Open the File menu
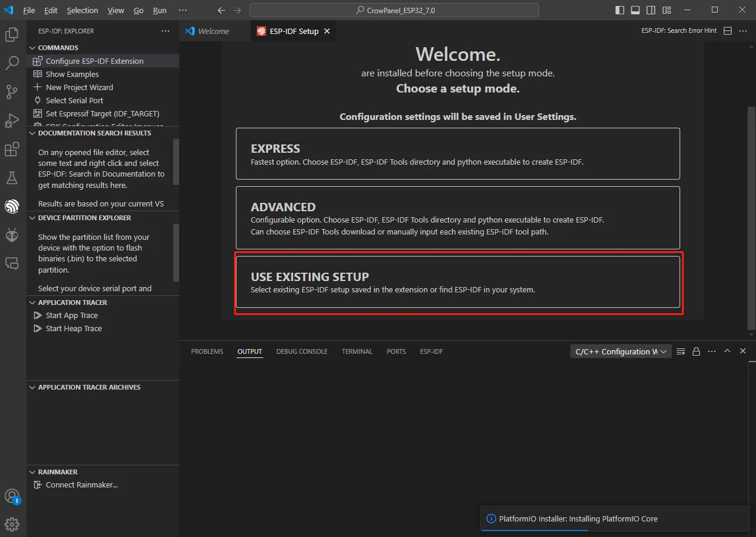The width and height of the screenshot is (756, 537). tap(29, 10)
